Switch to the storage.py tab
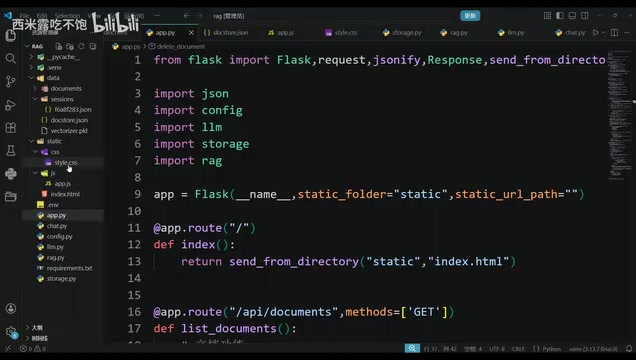Image resolution: width=636 pixels, height=360 pixels. (x=402, y=32)
